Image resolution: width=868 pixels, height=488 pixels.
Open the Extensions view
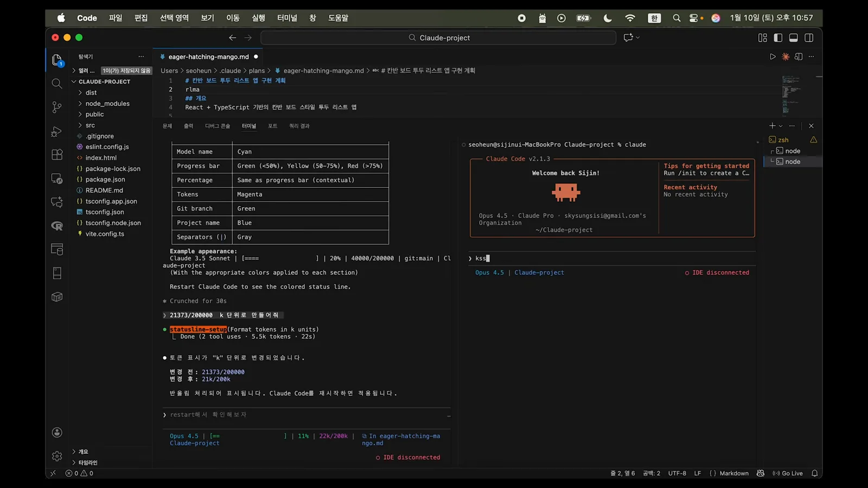point(57,155)
